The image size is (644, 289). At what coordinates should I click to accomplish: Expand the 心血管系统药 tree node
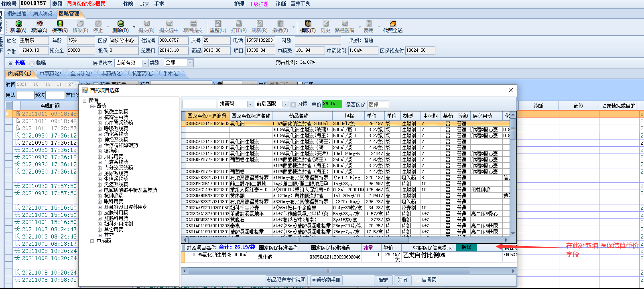click(100, 123)
